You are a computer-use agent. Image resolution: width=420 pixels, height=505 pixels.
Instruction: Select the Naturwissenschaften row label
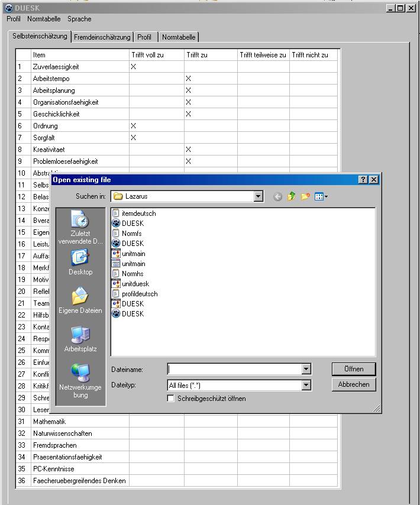click(x=63, y=433)
